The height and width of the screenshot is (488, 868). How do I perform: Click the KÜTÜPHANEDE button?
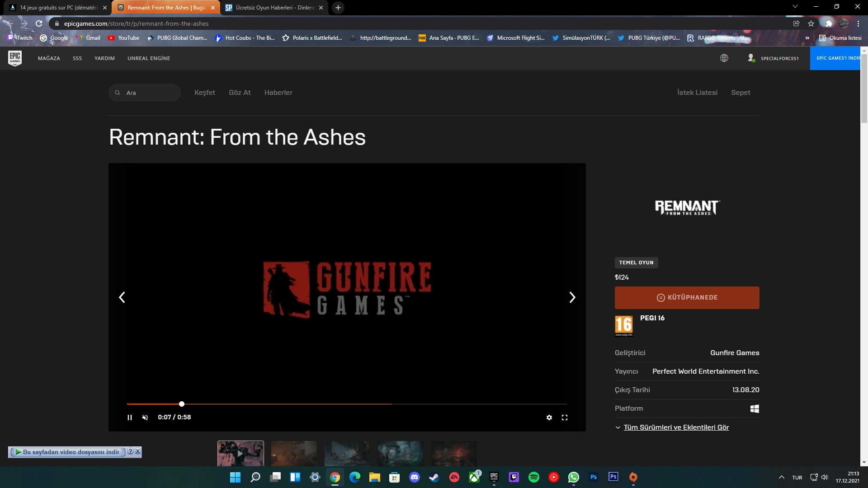687,297
